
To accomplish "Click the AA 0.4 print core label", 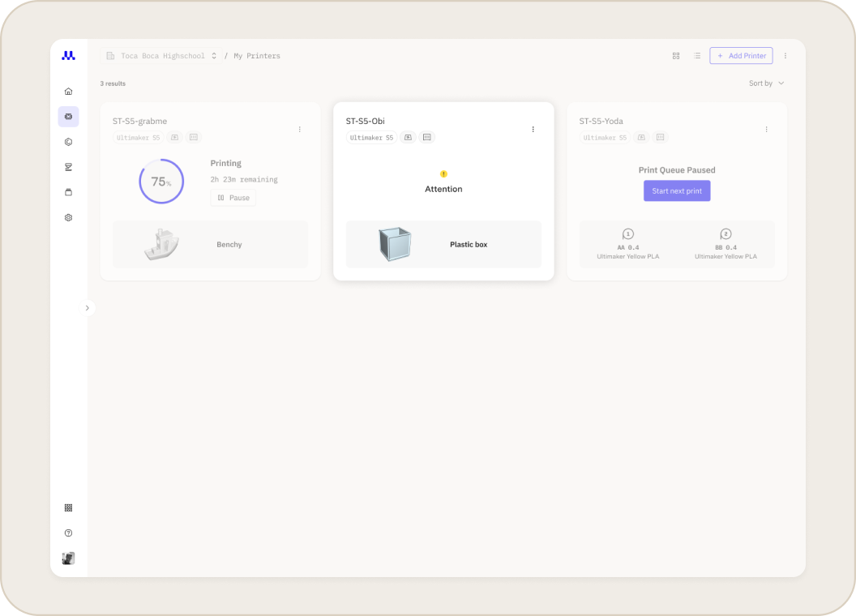I will click(627, 247).
